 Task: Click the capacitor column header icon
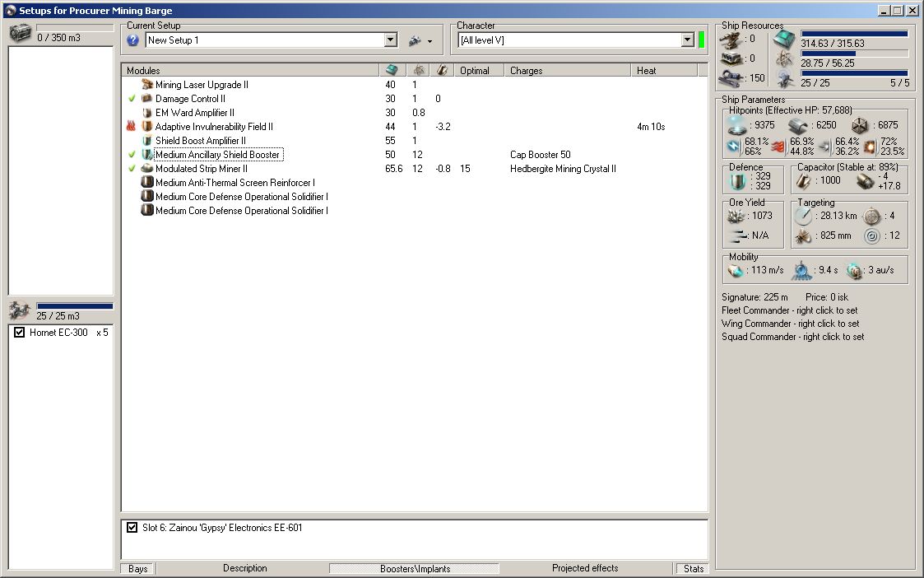pos(442,70)
